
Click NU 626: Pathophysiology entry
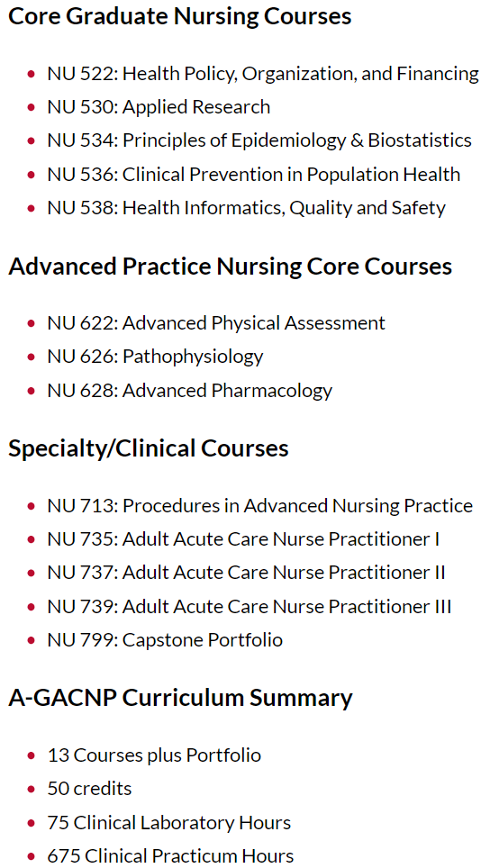point(156,357)
